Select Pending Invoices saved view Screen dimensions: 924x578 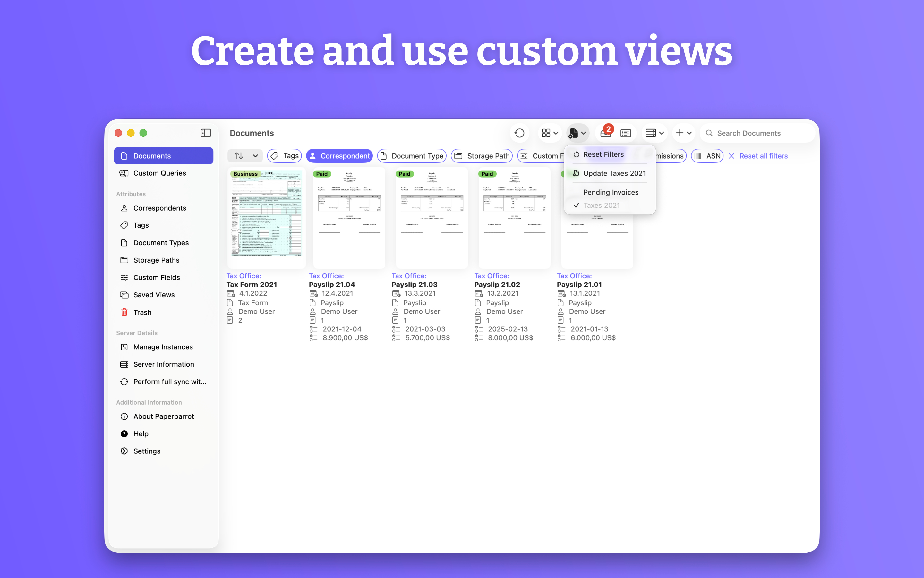click(x=610, y=192)
